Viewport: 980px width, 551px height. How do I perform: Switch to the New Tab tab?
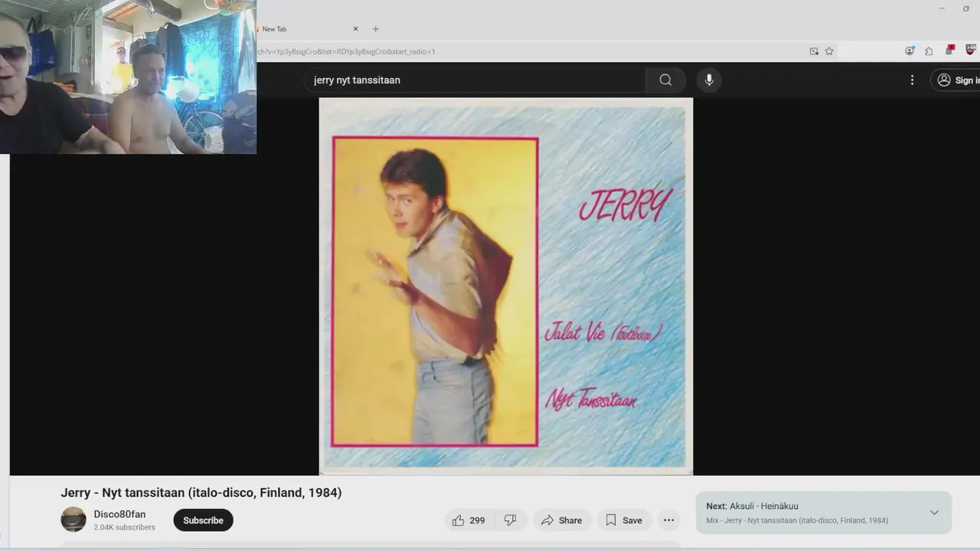tap(306, 29)
